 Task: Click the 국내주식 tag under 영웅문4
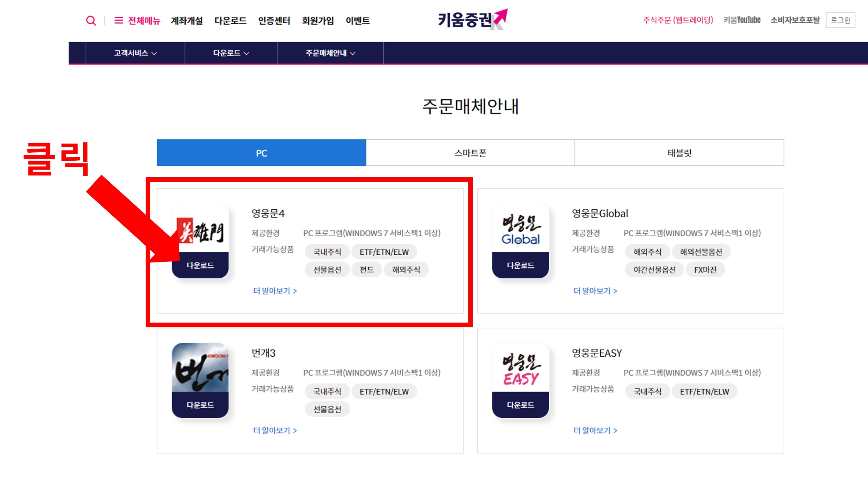(x=327, y=252)
